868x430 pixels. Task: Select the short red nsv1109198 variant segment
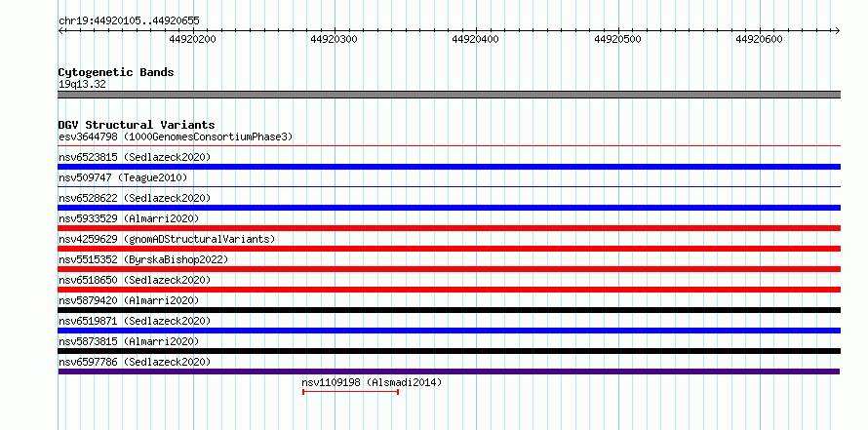(350, 392)
